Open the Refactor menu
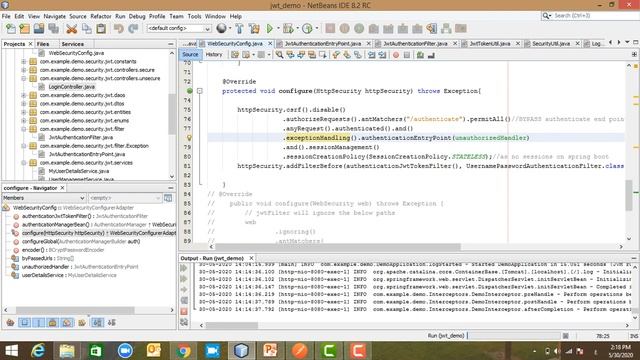This screenshot has width=640, height=360. (100, 16)
